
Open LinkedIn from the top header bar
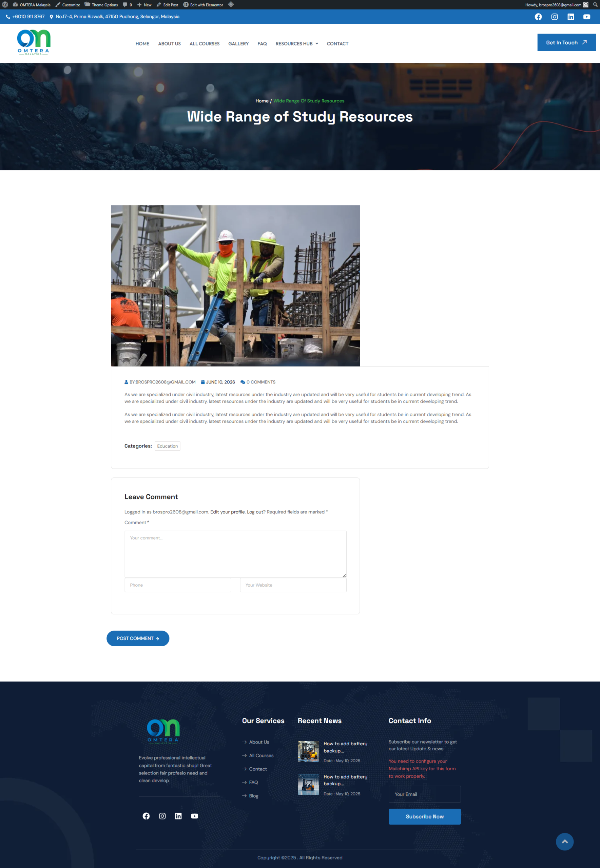tap(571, 17)
